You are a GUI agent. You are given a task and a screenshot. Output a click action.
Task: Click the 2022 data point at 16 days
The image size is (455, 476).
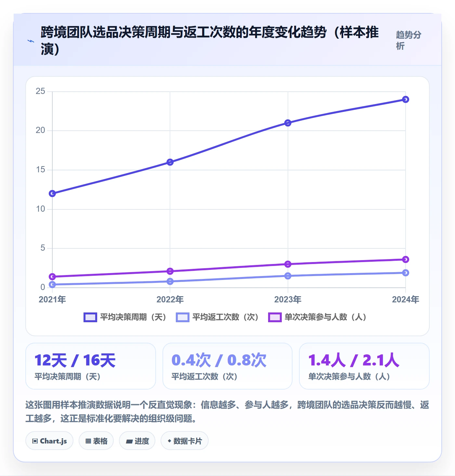(x=170, y=162)
